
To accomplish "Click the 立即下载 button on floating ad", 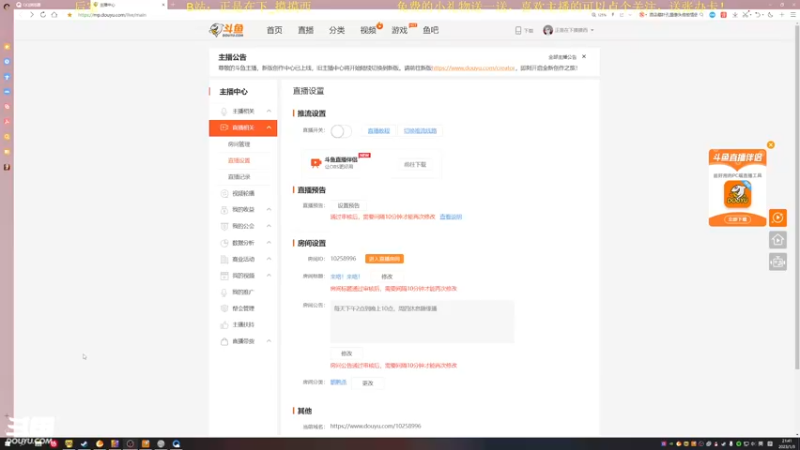I will tap(737, 219).
